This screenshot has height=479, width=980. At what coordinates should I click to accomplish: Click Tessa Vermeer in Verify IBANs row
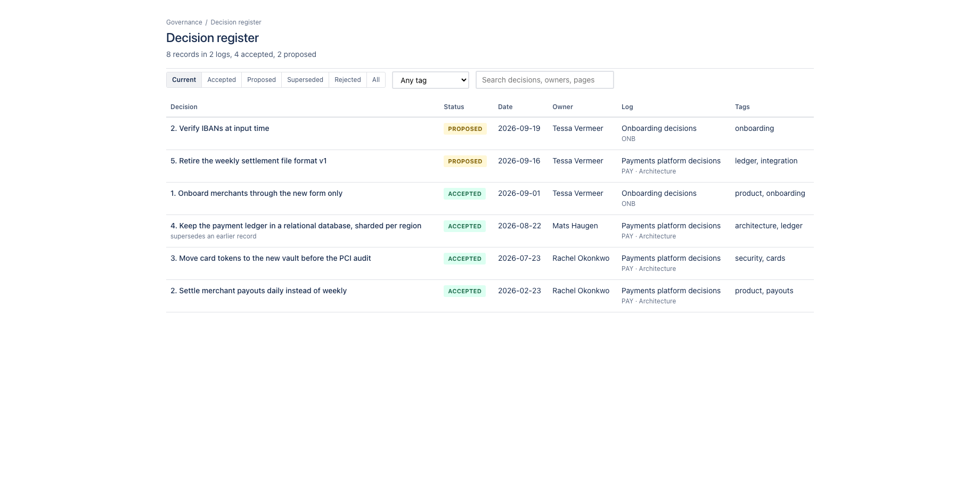(x=577, y=128)
